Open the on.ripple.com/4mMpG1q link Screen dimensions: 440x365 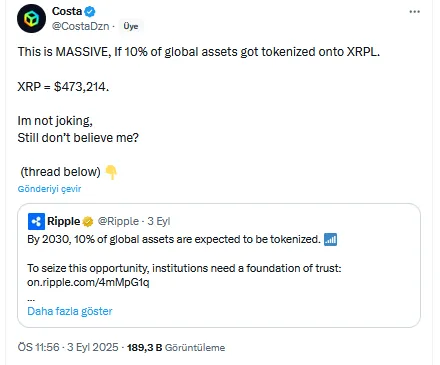tap(88, 282)
